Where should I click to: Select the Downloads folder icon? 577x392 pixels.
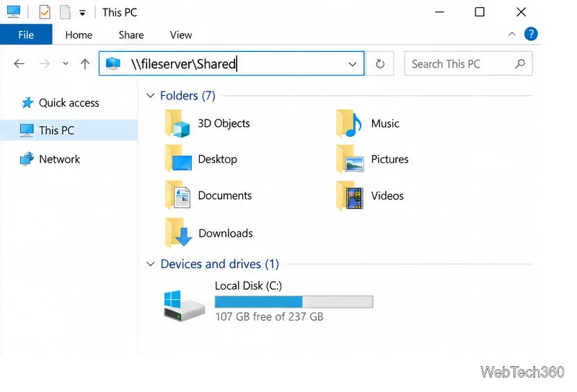(178, 232)
